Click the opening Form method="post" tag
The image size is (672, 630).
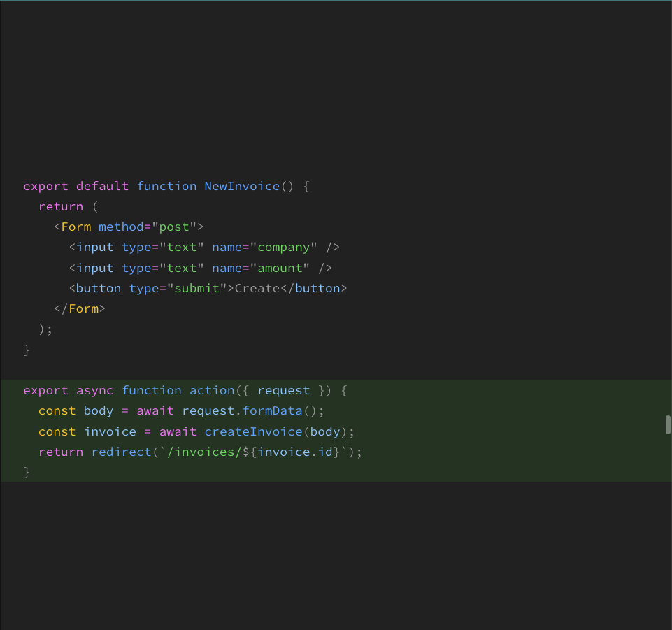(129, 227)
